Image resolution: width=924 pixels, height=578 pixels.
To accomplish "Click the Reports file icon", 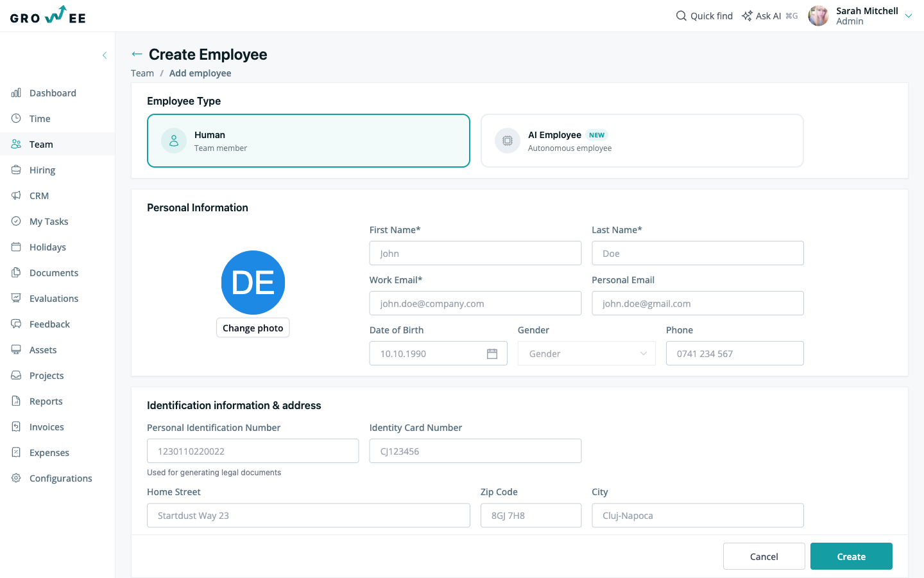I will (16, 401).
